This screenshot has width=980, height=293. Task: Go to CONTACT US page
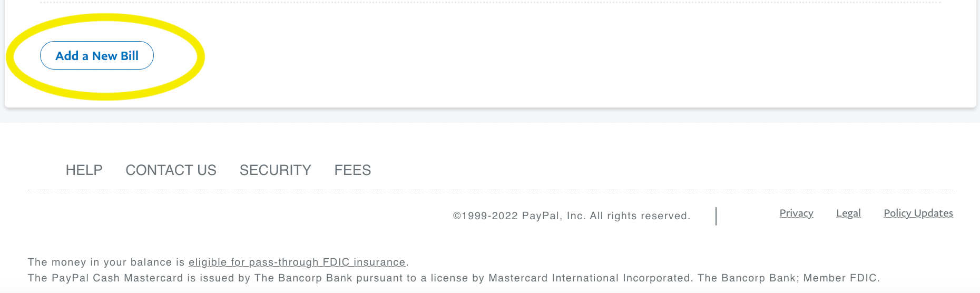point(171,170)
